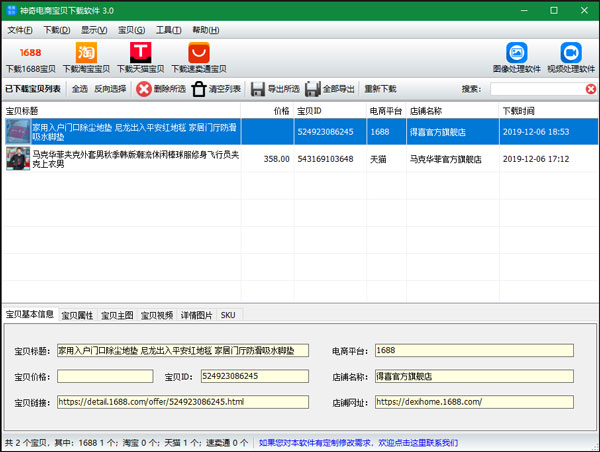Click the 重新下载 re-download button

click(380, 89)
